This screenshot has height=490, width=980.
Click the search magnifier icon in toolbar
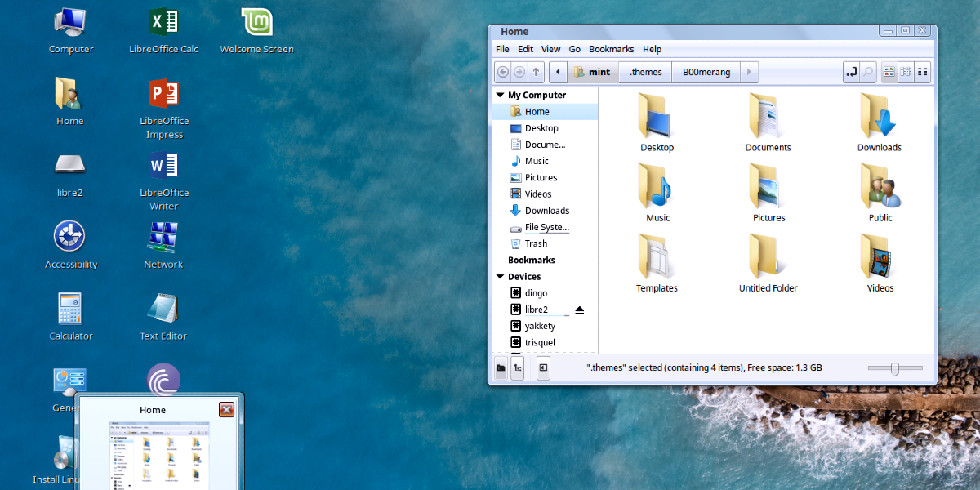(868, 72)
